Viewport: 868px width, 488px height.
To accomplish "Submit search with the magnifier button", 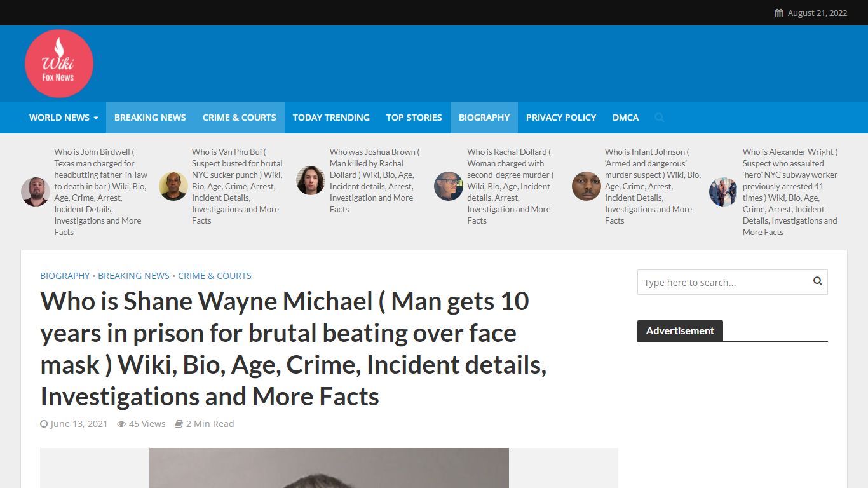I will pos(817,281).
